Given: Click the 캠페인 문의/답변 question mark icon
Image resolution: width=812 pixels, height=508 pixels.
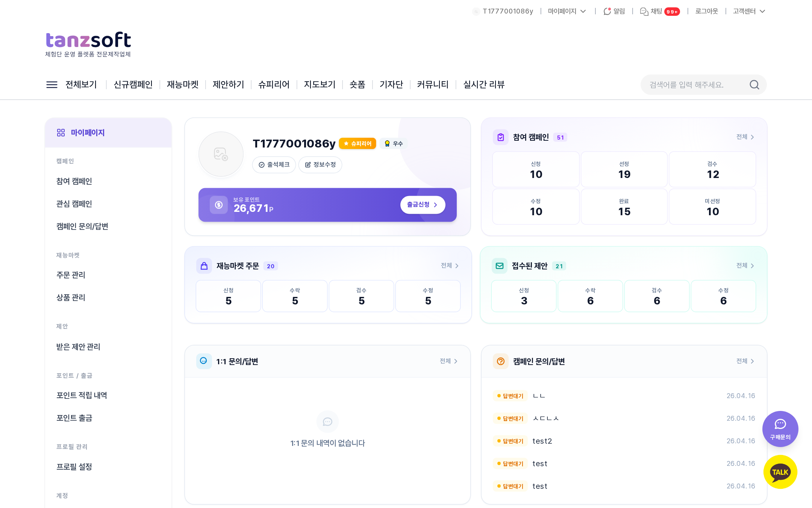Looking at the screenshot, I should [501, 361].
